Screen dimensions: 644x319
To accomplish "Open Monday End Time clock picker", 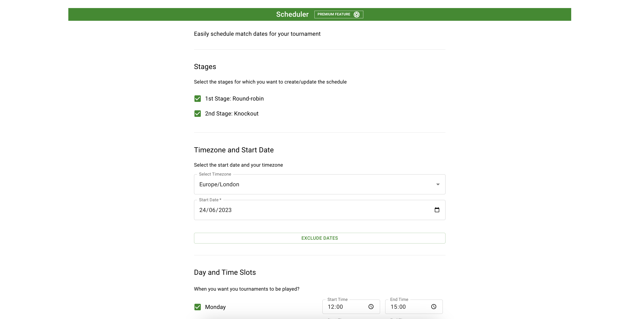I will [433, 307].
